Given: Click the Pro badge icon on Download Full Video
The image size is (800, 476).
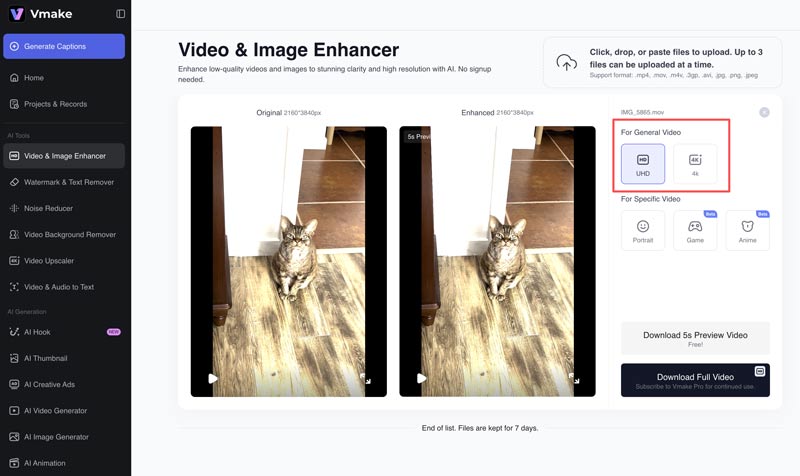Looking at the screenshot, I should pyautogui.click(x=760, y=371).
